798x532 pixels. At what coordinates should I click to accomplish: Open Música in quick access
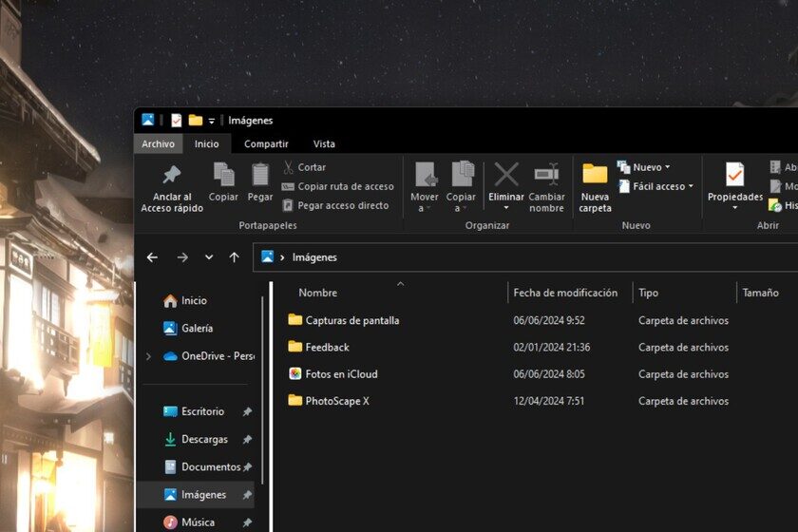click(x=189, y=522)
